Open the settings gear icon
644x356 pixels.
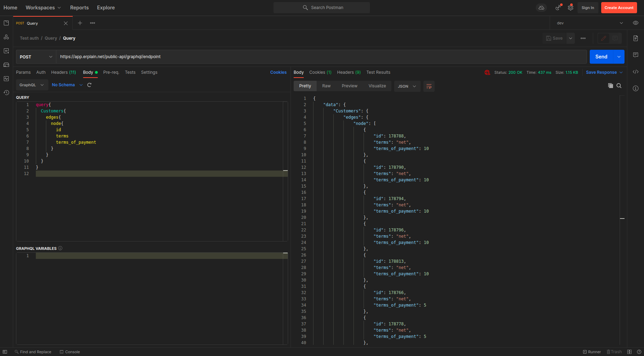pos(571,8)
